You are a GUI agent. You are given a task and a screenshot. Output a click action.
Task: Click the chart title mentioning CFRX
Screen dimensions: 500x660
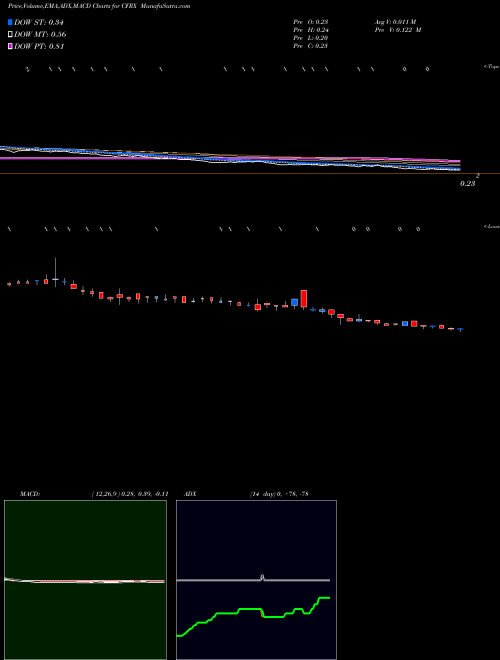(x=99, y=6)
